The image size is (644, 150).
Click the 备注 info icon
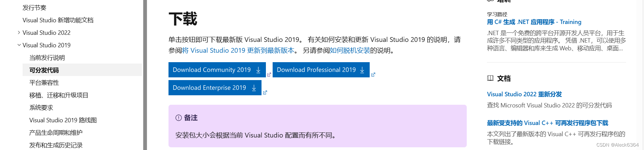point(179,118)
